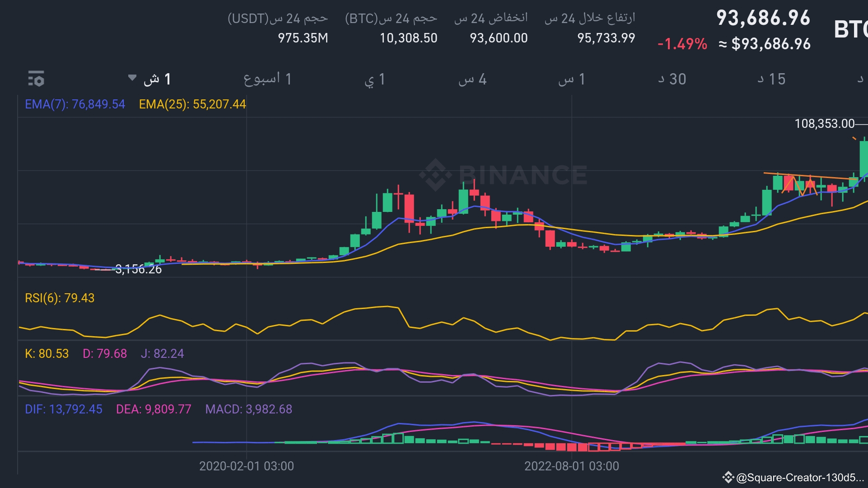The image size is (868, 488).
Task: Click the 2022-08-01 date axis marker
Action: coord(571,466)
